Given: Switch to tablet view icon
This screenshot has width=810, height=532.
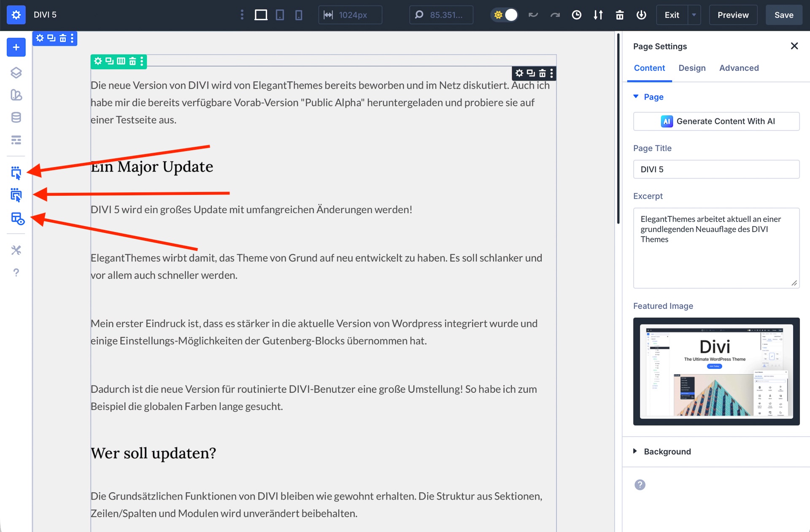Looking at the screenshot, I should tap(280, 15).
